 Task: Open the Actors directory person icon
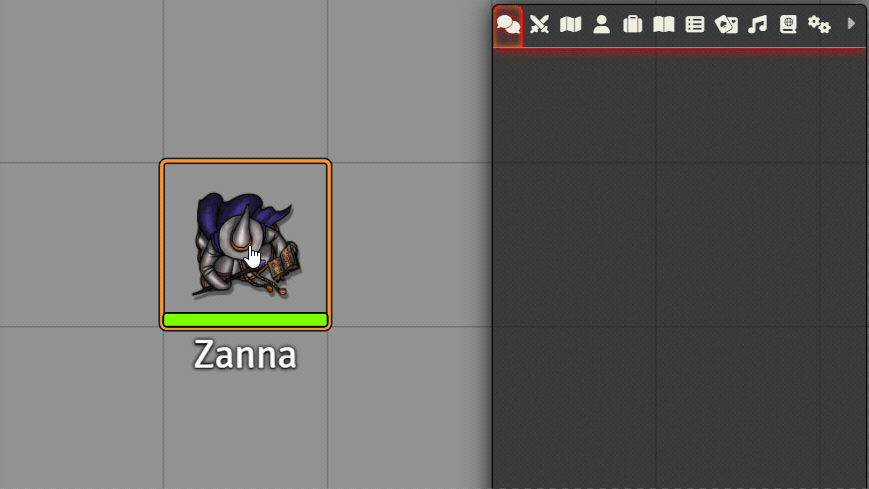coord(601,24)
